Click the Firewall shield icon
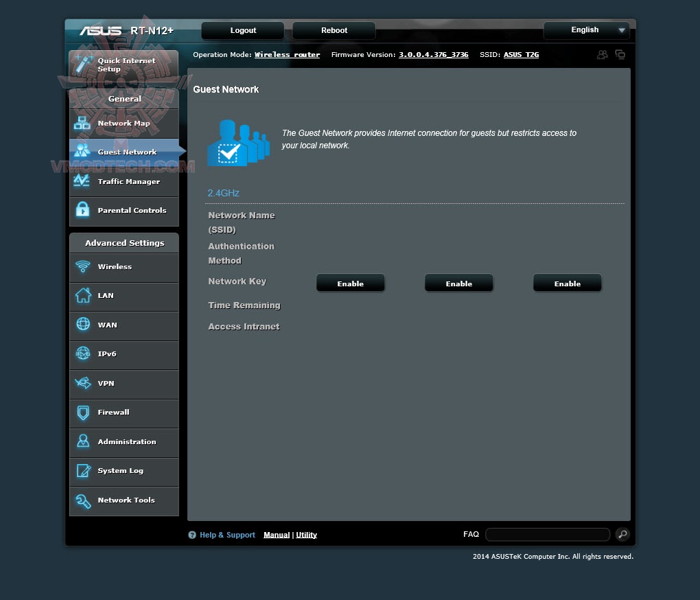Screen dimensions: 700x600 [83, 412]
